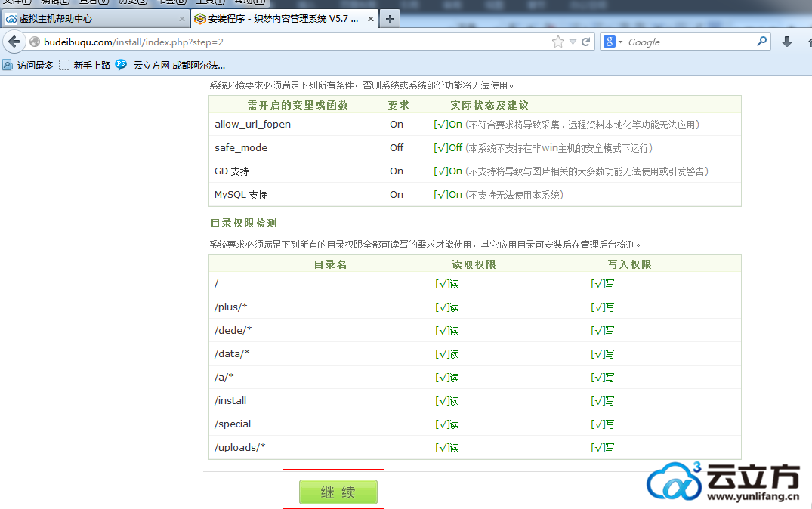The width and height of the screenshot is (812, 509).
Task: Close the 虚拟主机帮助中心 tab
Action: coord(182,19)
